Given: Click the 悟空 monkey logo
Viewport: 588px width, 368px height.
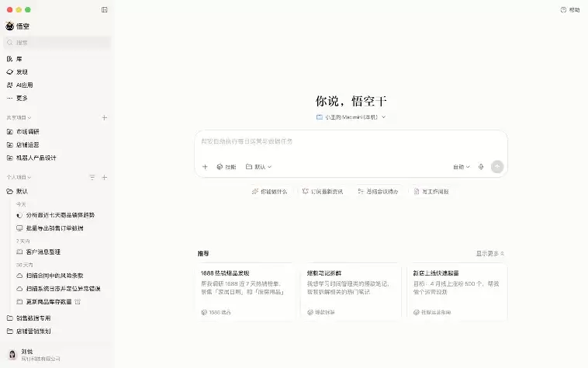Looking at the screenshot, I should coord(10,26).
